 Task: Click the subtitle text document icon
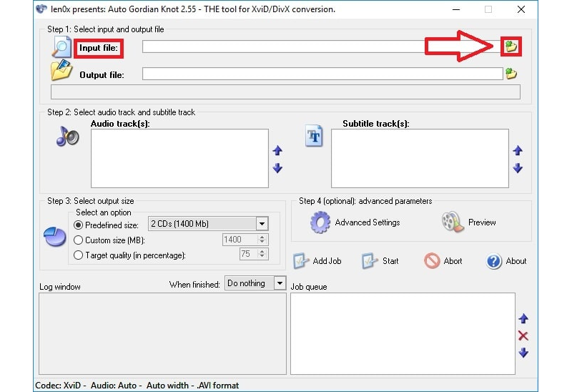click(314, 136)
